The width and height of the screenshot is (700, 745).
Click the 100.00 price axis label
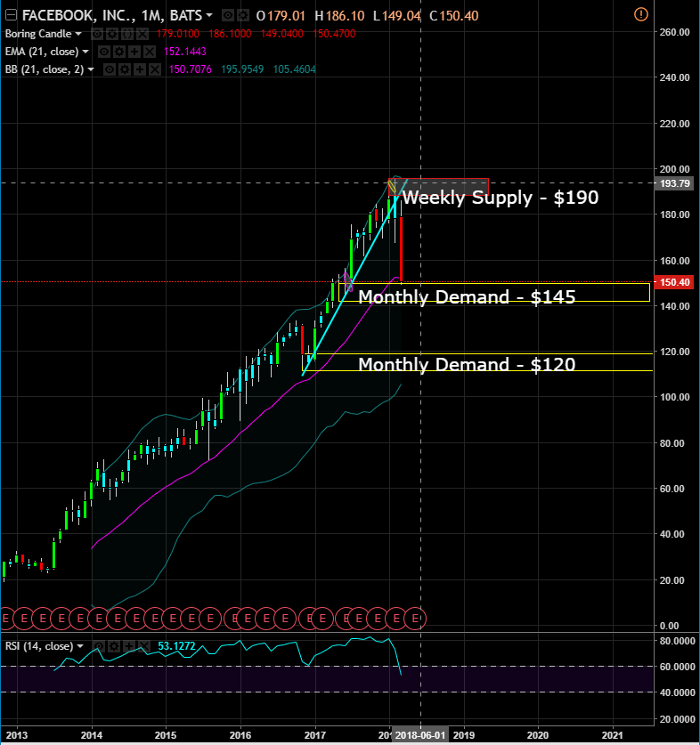click(x=674, y=397)
